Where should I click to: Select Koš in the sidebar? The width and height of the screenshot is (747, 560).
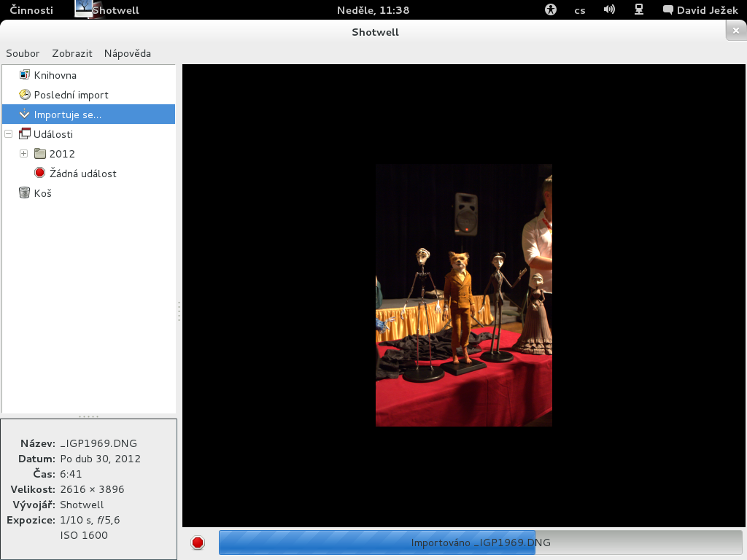pyautogui.click(x=88, y=192)
